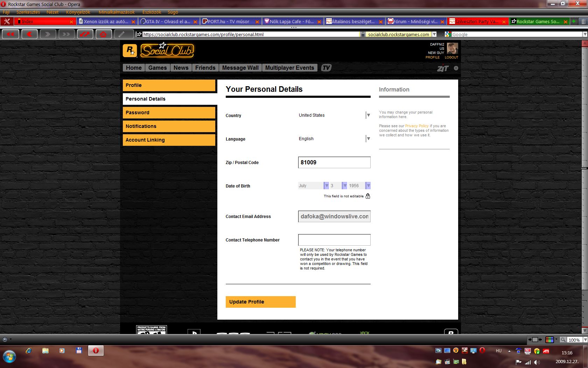The height and width of the screenshot is (368, 588).
Task: Open a new tab with the green plus
Action: coord(574,21)
